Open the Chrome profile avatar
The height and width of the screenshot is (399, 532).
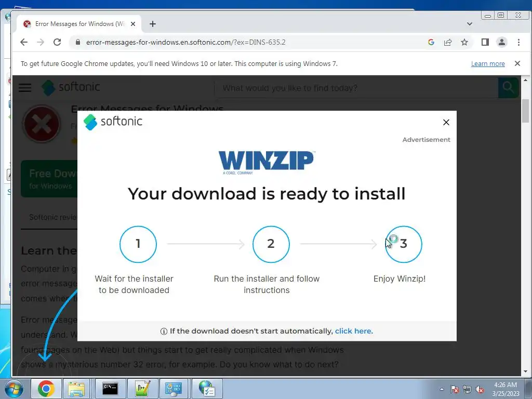502,42
